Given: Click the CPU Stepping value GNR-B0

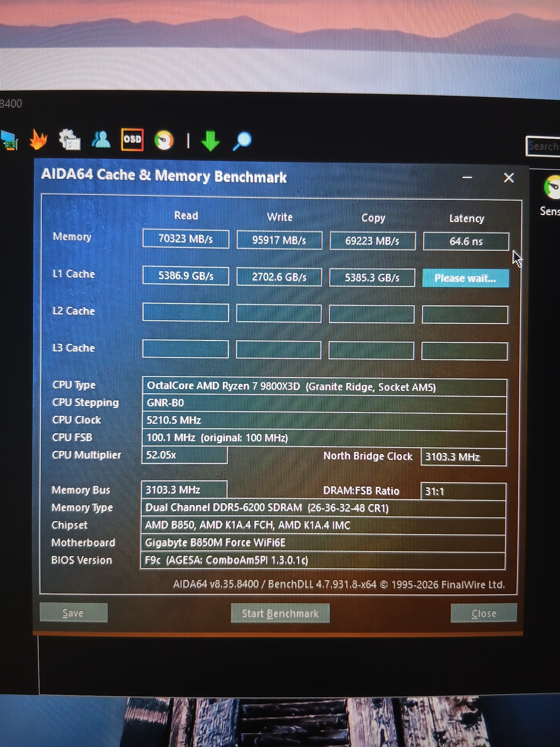Looking at the screenshot, I should (325, 404).
